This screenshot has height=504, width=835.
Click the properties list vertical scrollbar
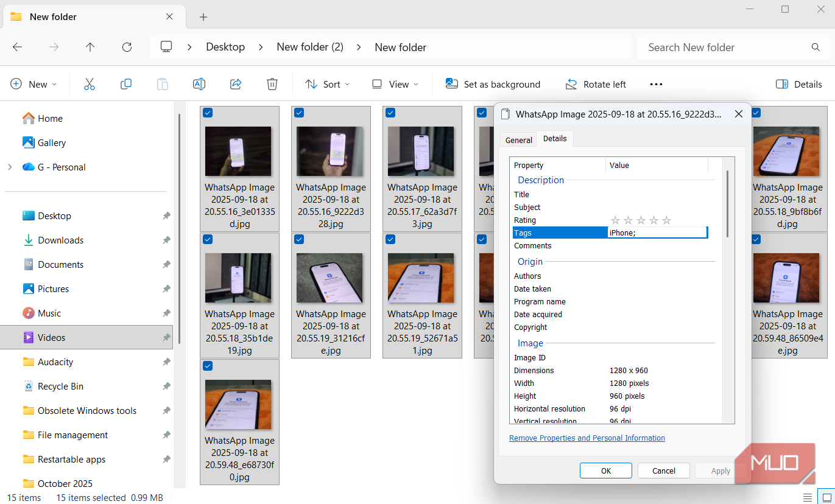tap(727, 204)
